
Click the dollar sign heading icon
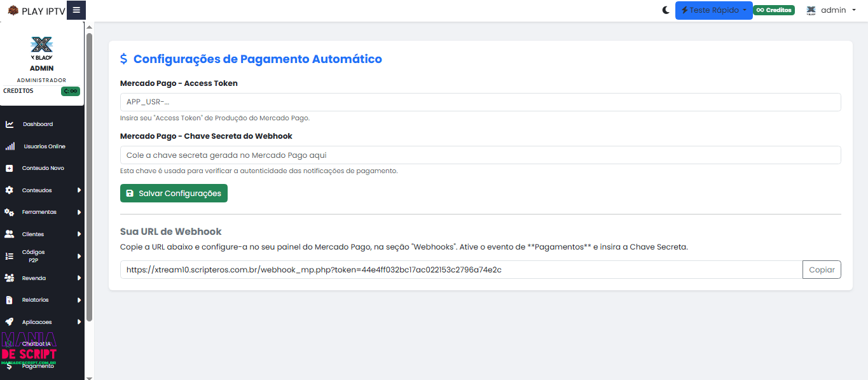(x=123, y=59)
